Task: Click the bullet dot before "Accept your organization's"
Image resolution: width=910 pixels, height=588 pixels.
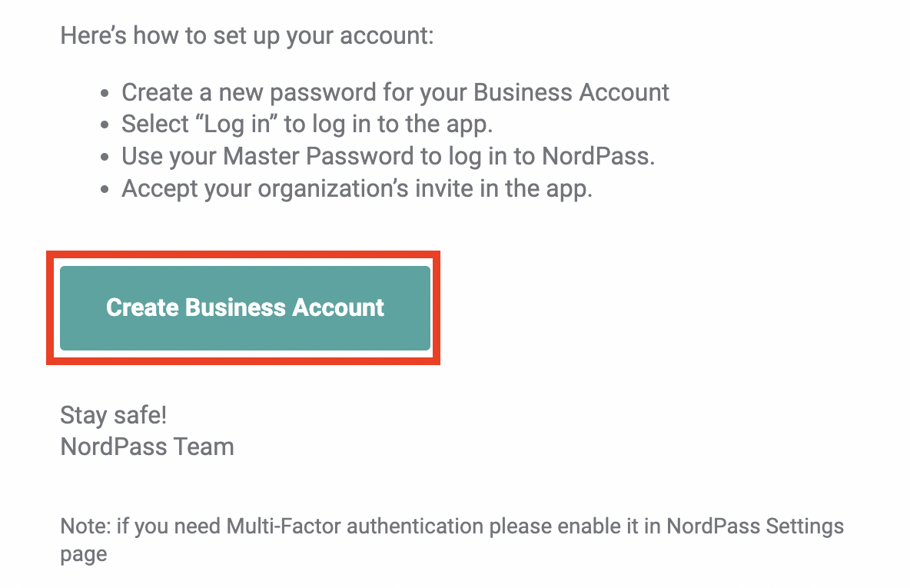Action: click(x=105, y=189)
